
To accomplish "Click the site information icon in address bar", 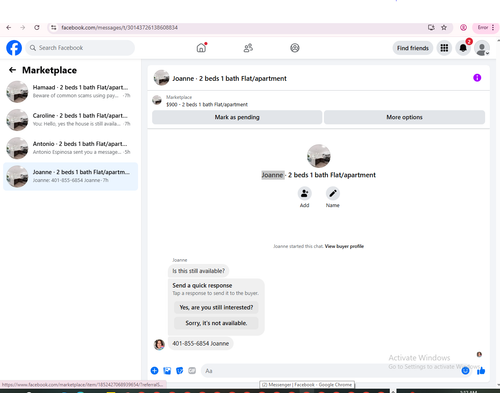I will (x=54, y=28).
